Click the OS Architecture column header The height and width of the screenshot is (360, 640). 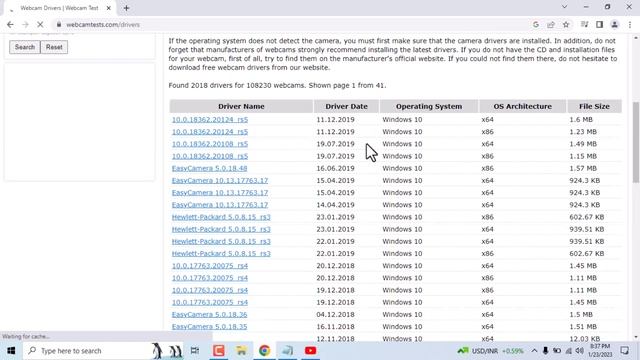pyautogui.click(x=522, y=106)
